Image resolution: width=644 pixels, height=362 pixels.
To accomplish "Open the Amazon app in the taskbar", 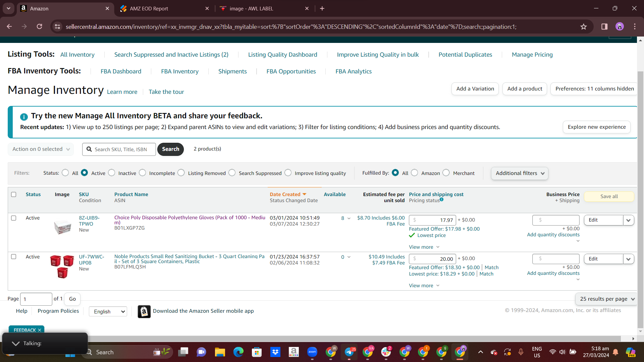I will [294, 352].
